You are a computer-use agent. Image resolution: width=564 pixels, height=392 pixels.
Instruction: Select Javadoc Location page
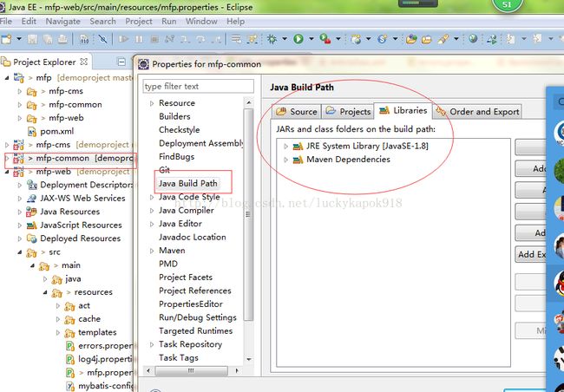pyautogui.click(x=193, y=237)
